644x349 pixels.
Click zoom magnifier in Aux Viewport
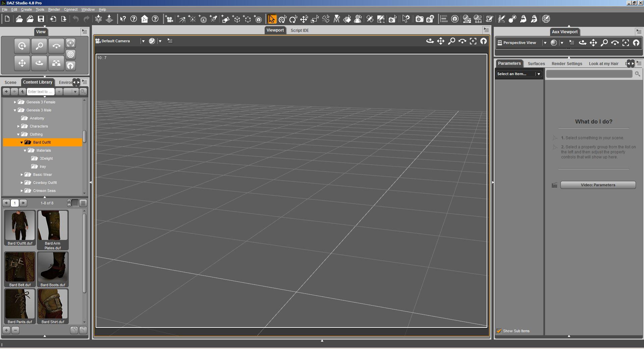pyautogui.click(x=604, y=43)
